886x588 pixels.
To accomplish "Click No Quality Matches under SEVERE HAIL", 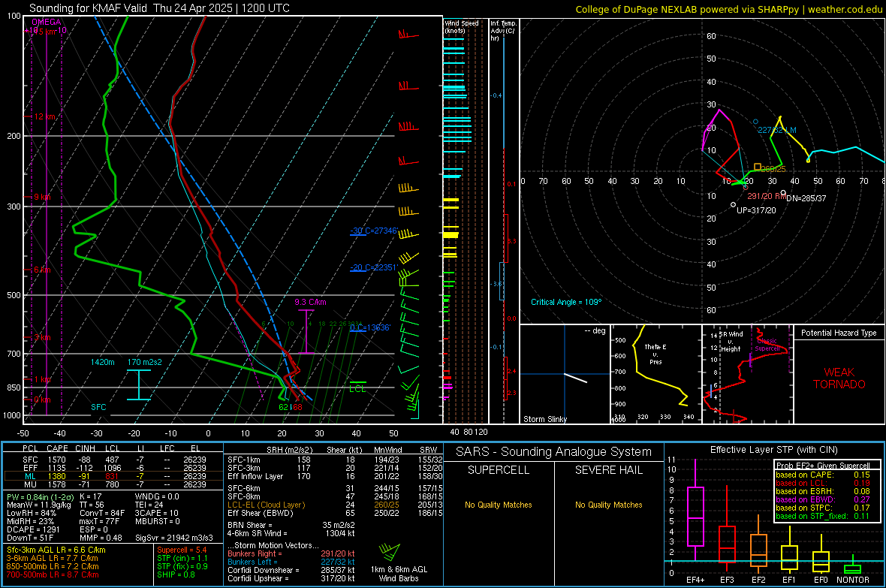I will click(608, 505).
